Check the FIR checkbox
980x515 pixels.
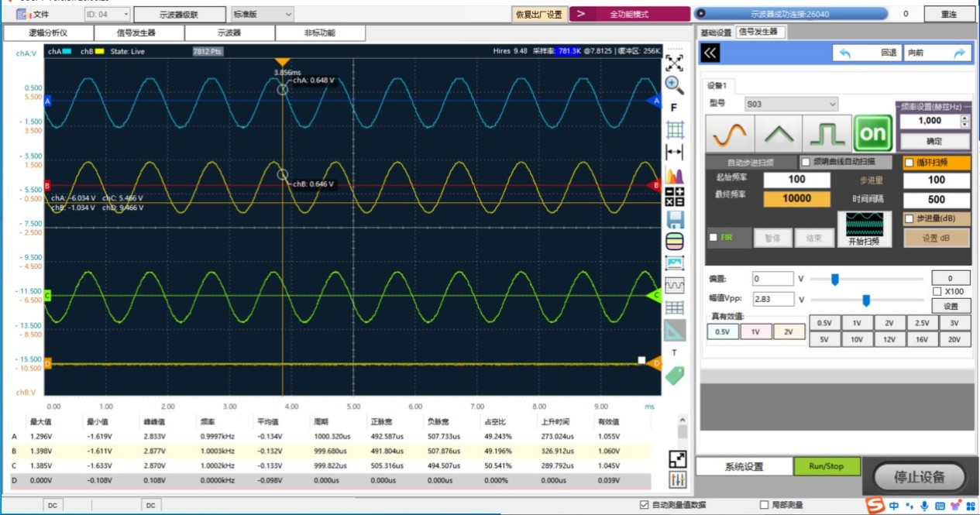[x=714, y=238]
